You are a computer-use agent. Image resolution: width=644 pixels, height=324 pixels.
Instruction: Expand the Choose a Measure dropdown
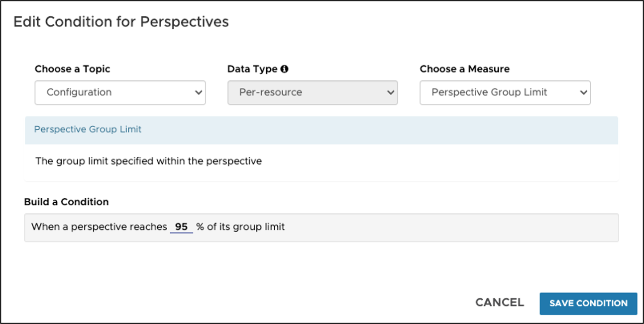505,92
